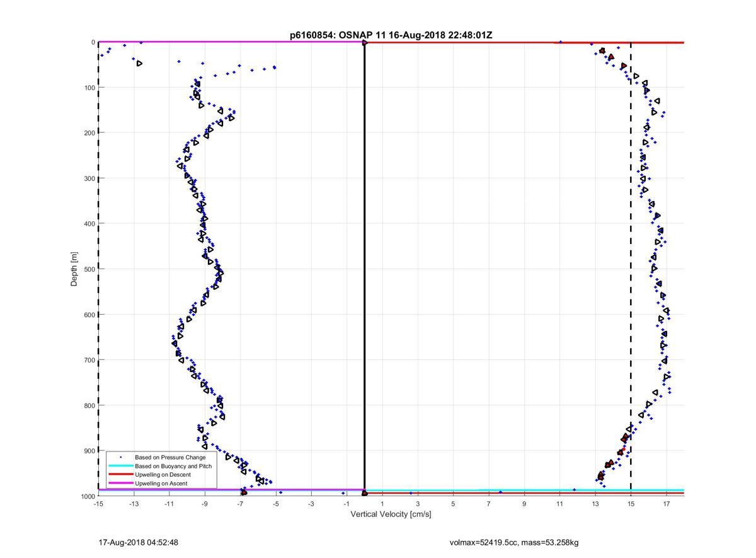This screenshot has width=756, height=558.
Task: Click the magenta line sample in legend
Action: [120, 483]
